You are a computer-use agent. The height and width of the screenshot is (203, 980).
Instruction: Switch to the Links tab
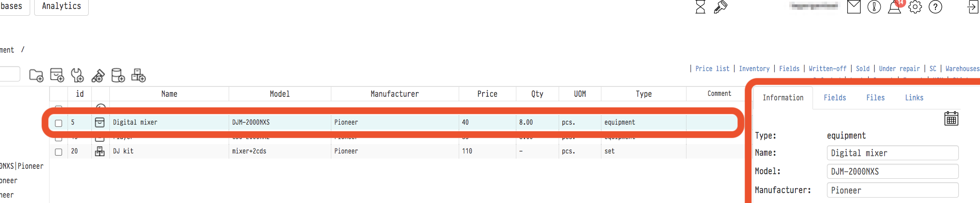coord(914,98)
